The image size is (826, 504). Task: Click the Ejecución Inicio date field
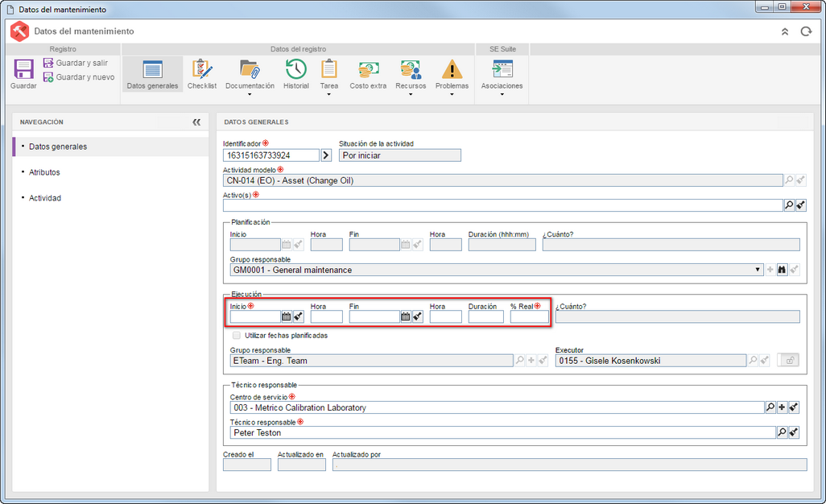click(255, 316)
